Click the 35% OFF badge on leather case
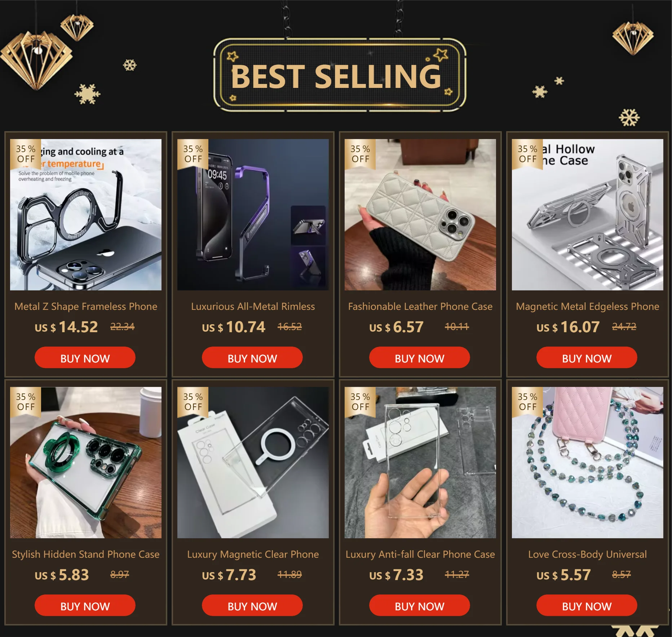The height and width of the screenshot is (637, 672). [x=360, y=154]
